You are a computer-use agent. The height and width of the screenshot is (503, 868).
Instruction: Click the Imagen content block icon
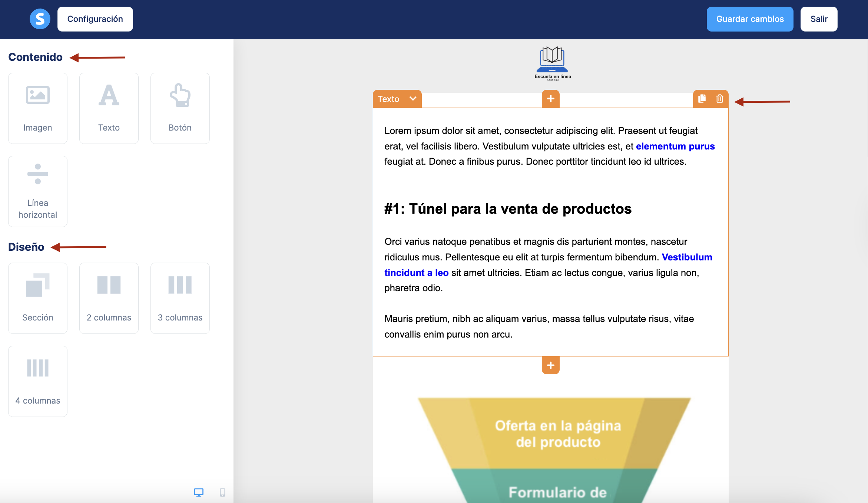tap(37, 96)
